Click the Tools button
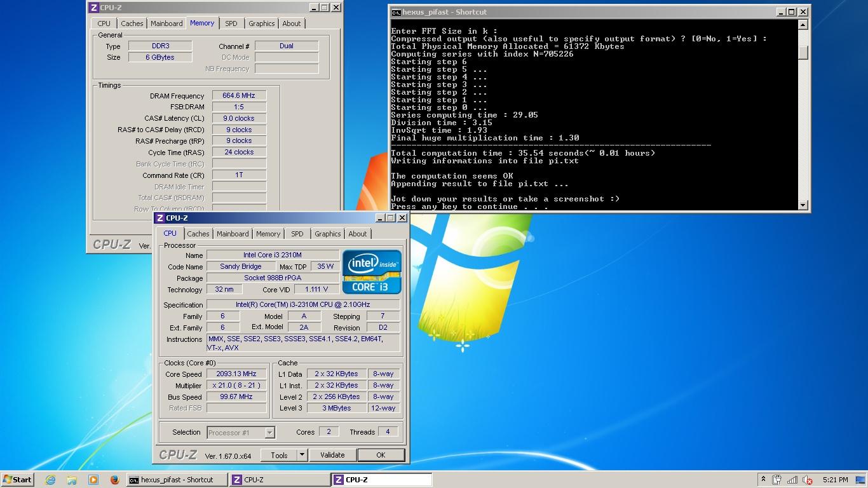Viewport: 868px width, 488px height. pos(279,455)
